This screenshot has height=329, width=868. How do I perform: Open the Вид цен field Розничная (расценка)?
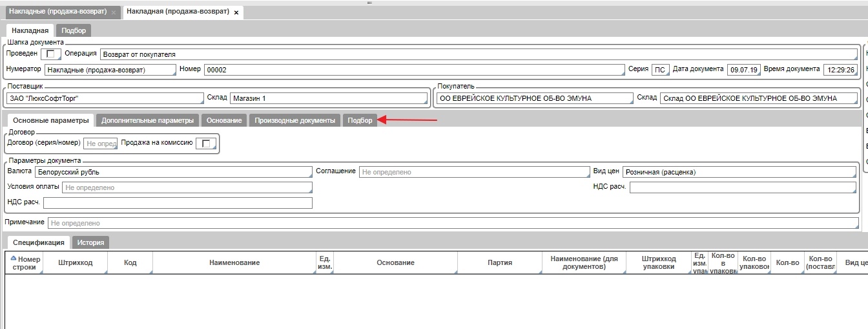click(739, 172)
